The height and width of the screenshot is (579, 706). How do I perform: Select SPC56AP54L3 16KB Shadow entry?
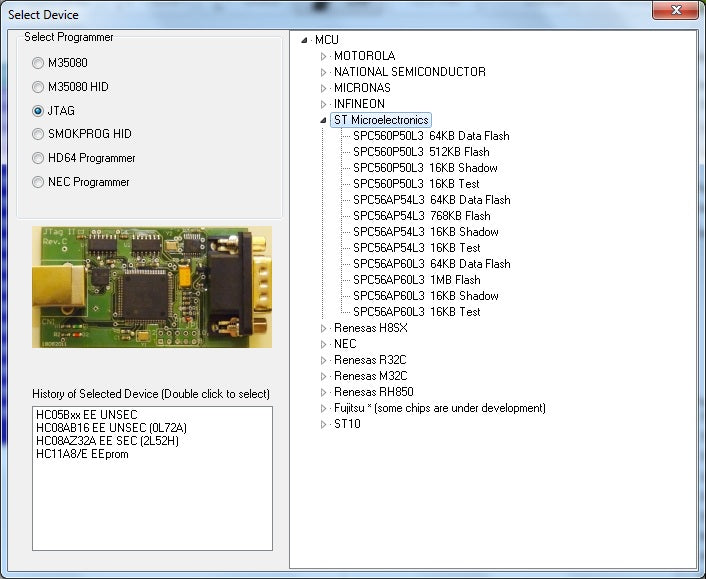pyautogui.click(x=425, y=232)
